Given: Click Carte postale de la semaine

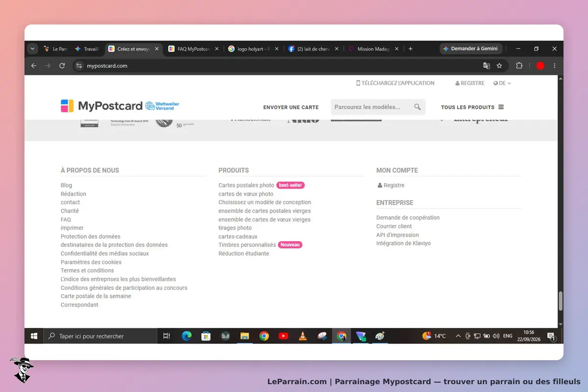Looking at the screenshot, I should 96,296.
